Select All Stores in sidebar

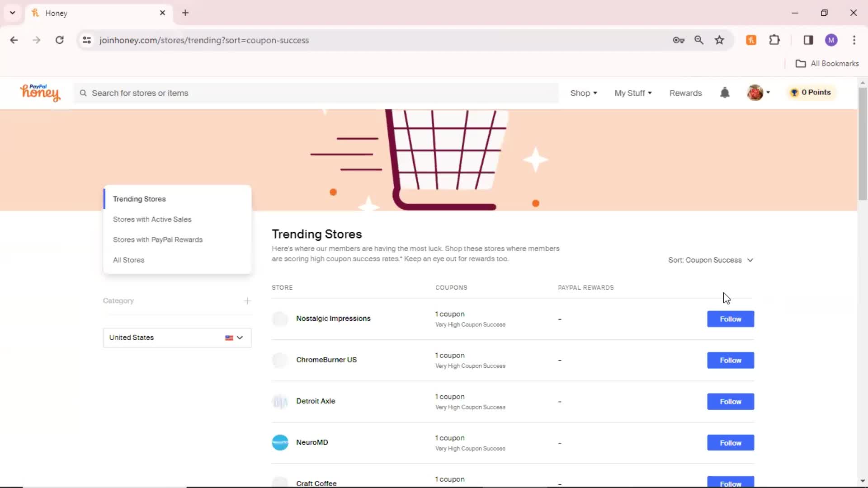128,260
